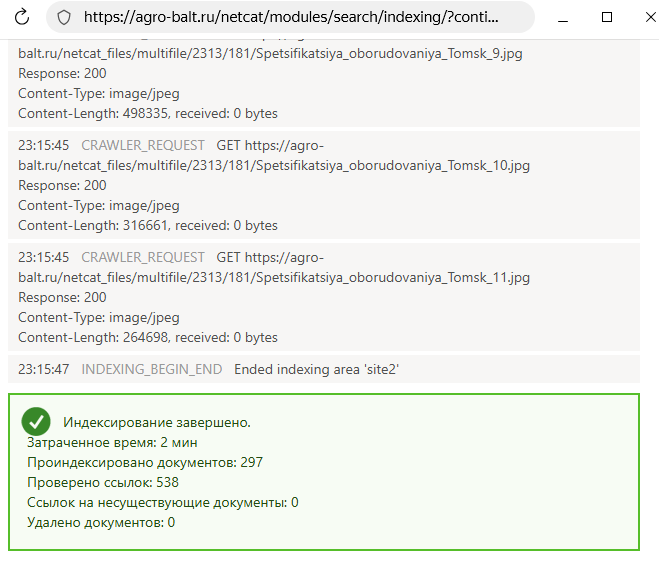This screenshot has width=659, height=576.
Task: Select 'Ссылок на несуществующие документы: 0' line
Action: [x=163, y=502]
